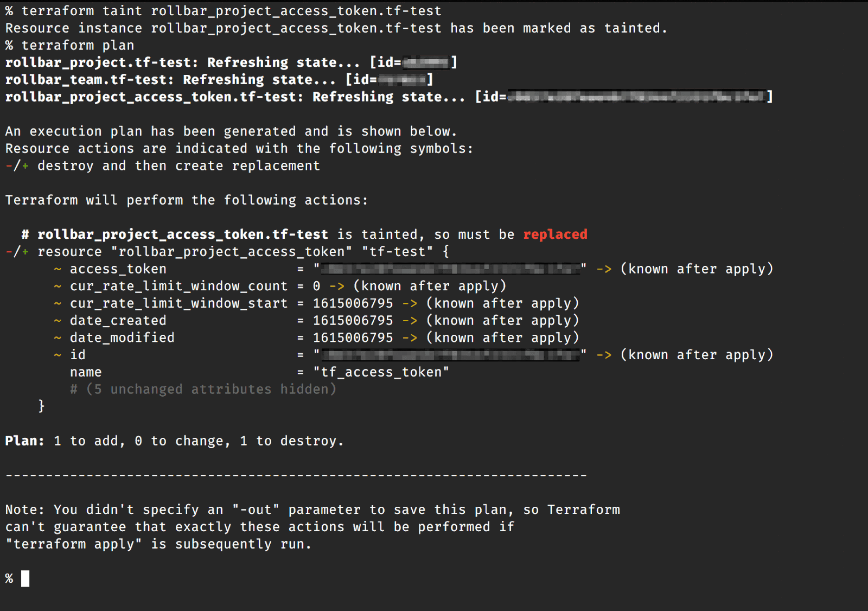Click the date_modified value 1615006795
This screenshot has width=868, height=611.
(353, 338)
